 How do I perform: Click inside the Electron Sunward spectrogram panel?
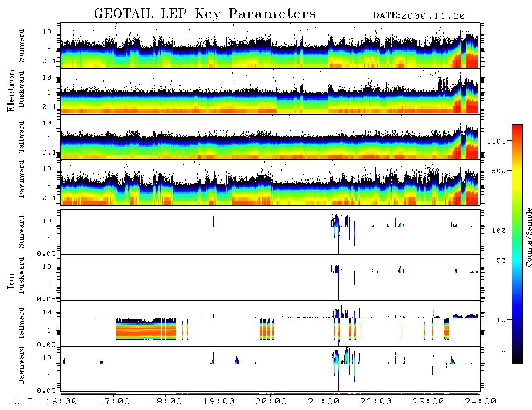pos(270,46)
